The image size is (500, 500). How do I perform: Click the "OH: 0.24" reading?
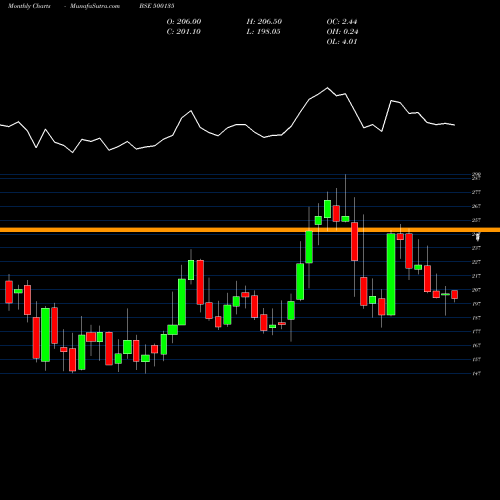click(342, 32)
